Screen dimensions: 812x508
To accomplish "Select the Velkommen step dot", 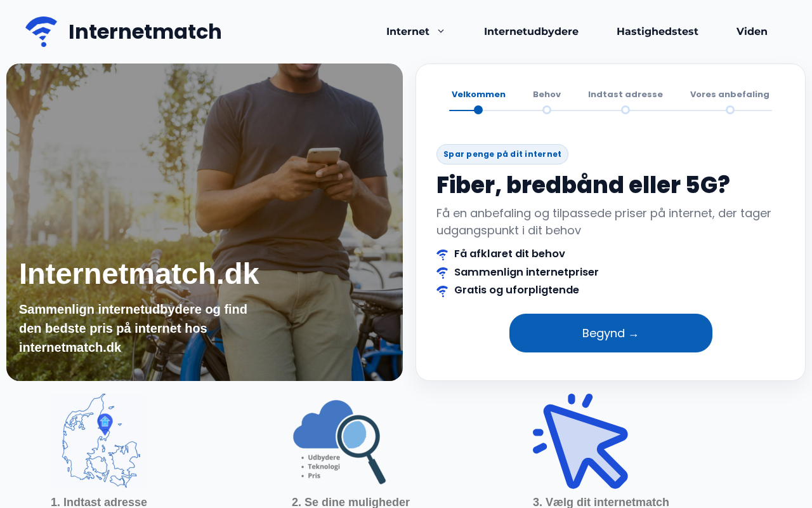I will 478,110.
